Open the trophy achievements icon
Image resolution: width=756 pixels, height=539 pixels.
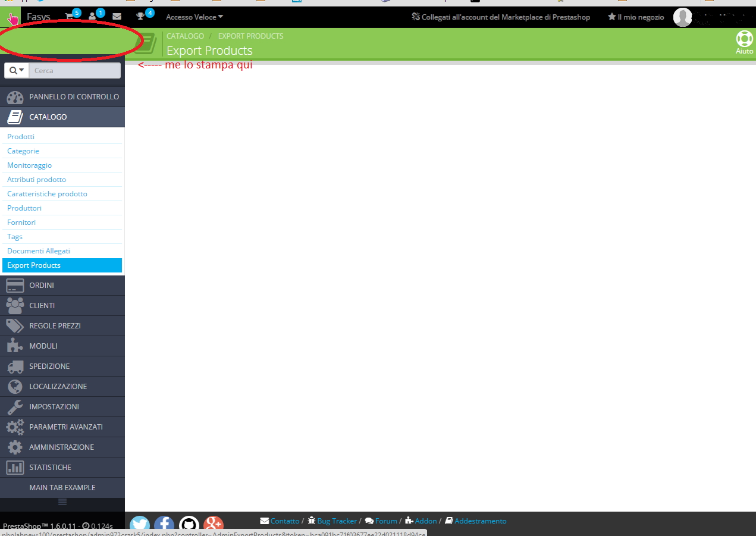(140, 17)
